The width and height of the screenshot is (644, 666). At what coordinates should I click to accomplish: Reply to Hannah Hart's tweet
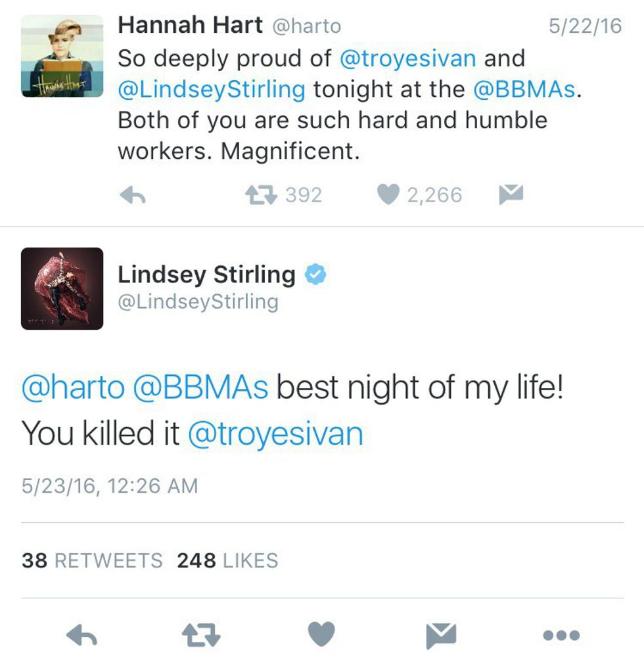click(x=133, y=196)
